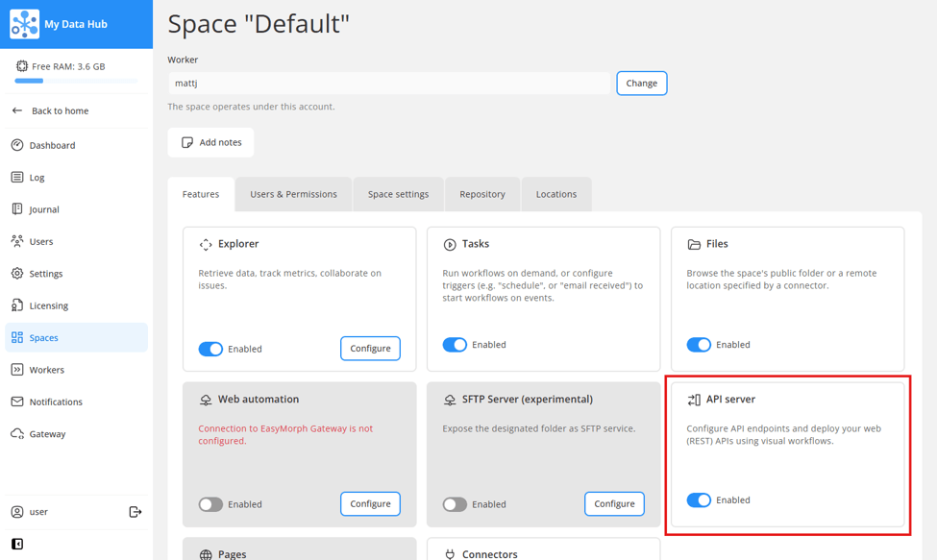Click the SFTP Server card icon
This screenshot has width=937, height=560.
click(450, 400)
